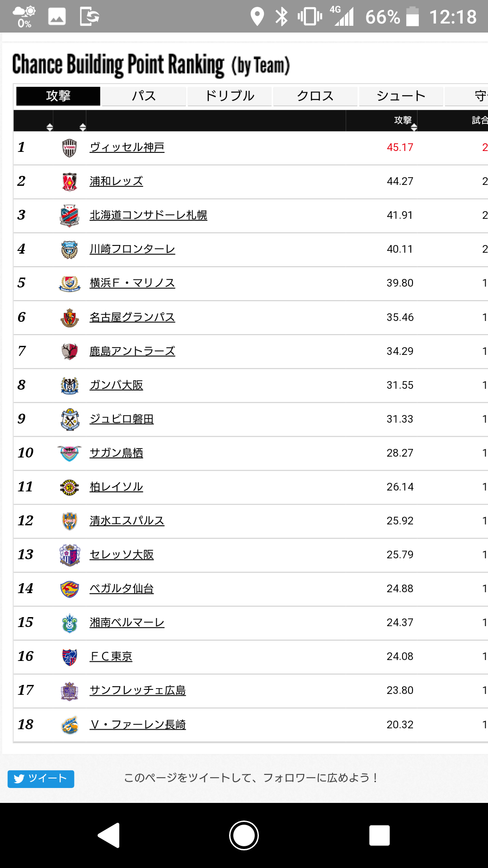Open the 横浜F・マリノス team link
Viewport: 488px width, 868px height.
click(x=132, y=283)
